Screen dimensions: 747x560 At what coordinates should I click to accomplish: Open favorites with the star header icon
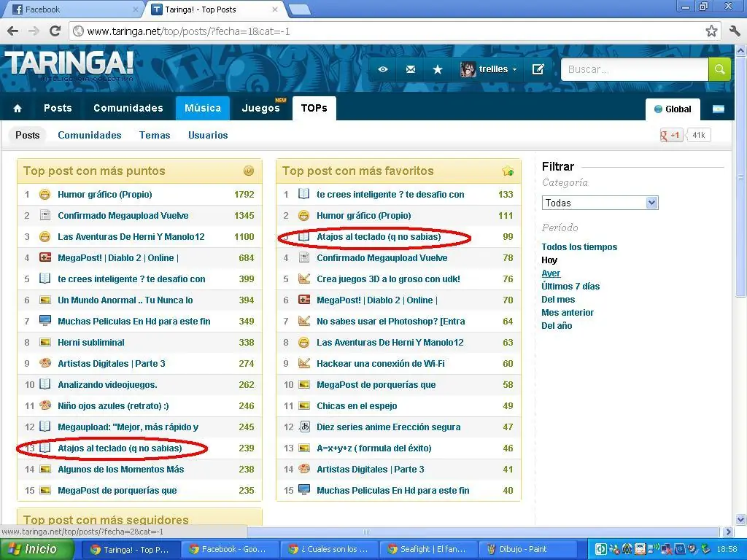(x=438, y=69)
